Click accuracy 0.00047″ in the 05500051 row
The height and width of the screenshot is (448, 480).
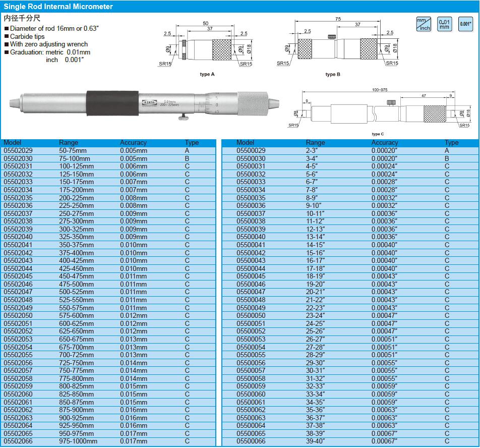[x=385, y=323]
